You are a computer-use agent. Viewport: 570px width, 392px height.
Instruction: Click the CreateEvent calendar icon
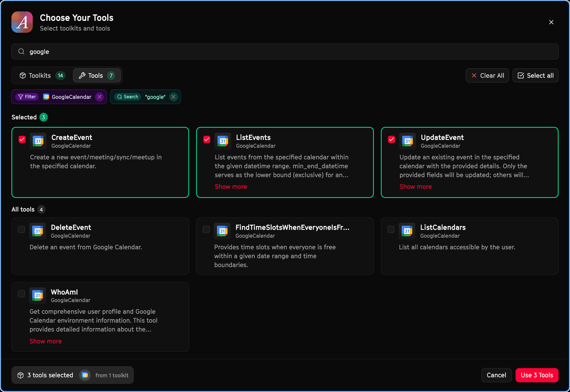[x=38, y=141]
